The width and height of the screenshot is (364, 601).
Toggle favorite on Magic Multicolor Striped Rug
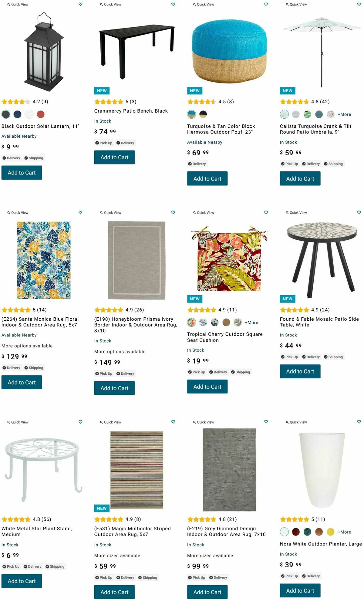(x=173, y=422)
